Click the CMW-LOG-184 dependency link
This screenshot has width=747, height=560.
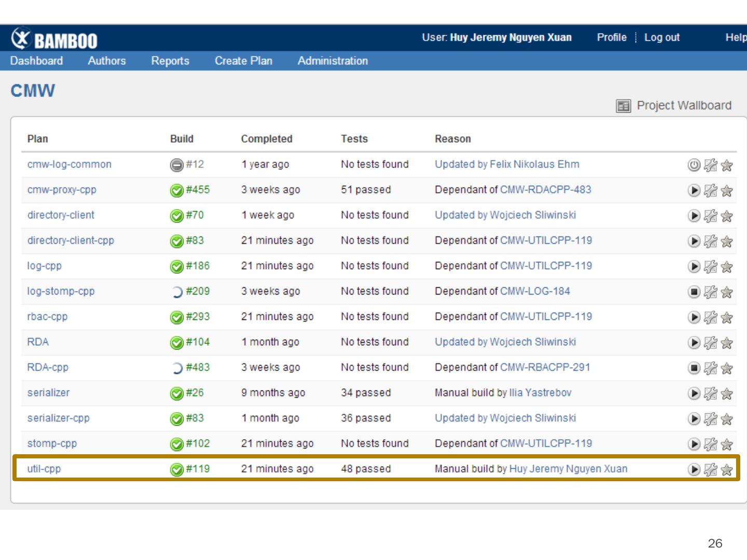pyautogui.click(x=535, y=291)
